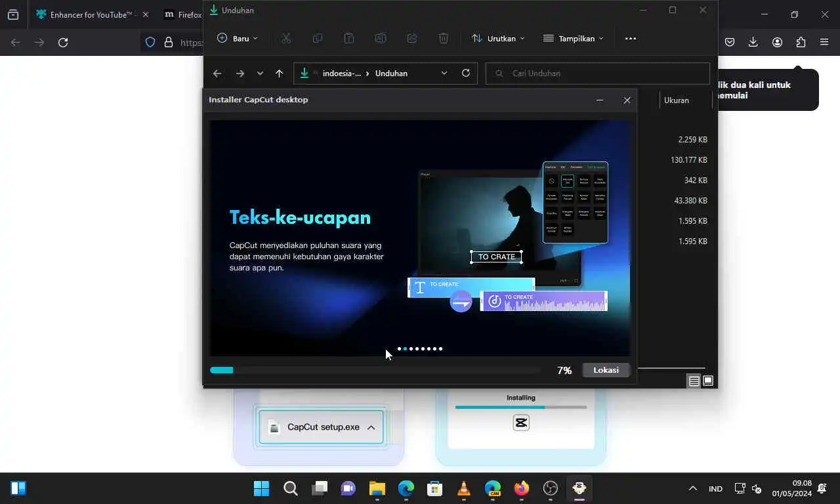840x504 pixels.
Task: Click the 342 KB size value
Action: pos(695,180)
